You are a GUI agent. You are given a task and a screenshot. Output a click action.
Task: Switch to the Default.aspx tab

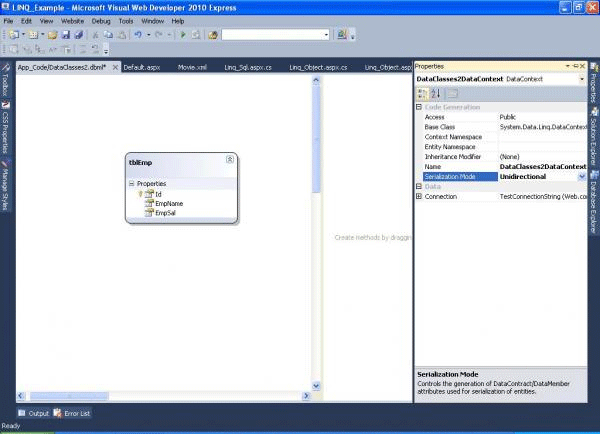(x=142, y=67)
